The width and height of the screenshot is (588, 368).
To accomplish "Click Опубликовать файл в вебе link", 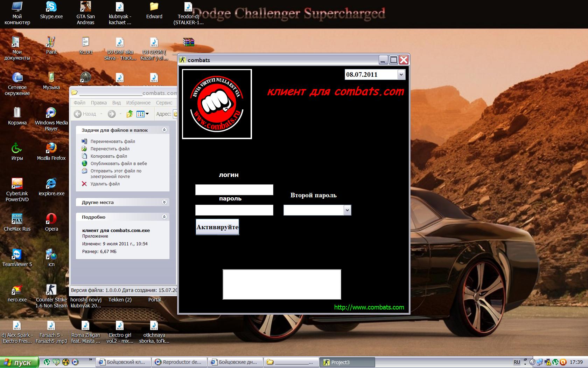I will (x=119, y=164).
